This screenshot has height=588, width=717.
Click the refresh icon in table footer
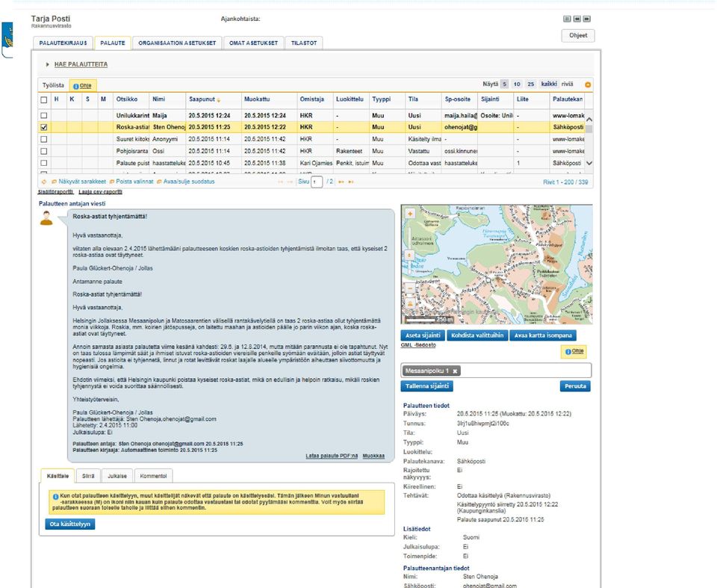[44, 182]
